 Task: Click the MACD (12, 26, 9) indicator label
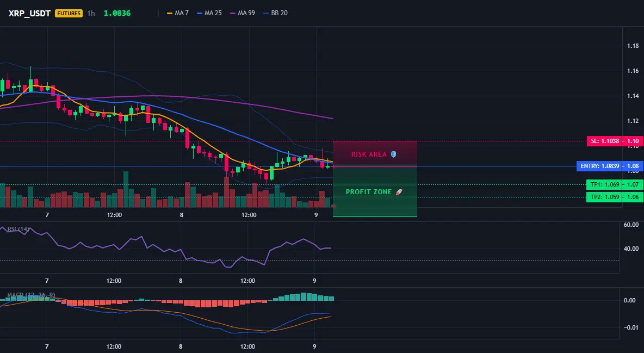31,295
